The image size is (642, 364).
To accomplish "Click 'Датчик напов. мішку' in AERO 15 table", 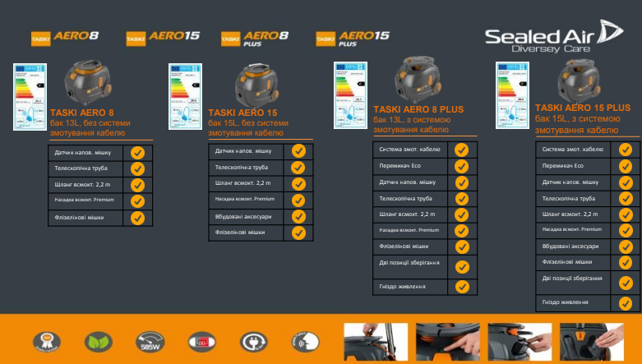I will (x=243, y=151).
